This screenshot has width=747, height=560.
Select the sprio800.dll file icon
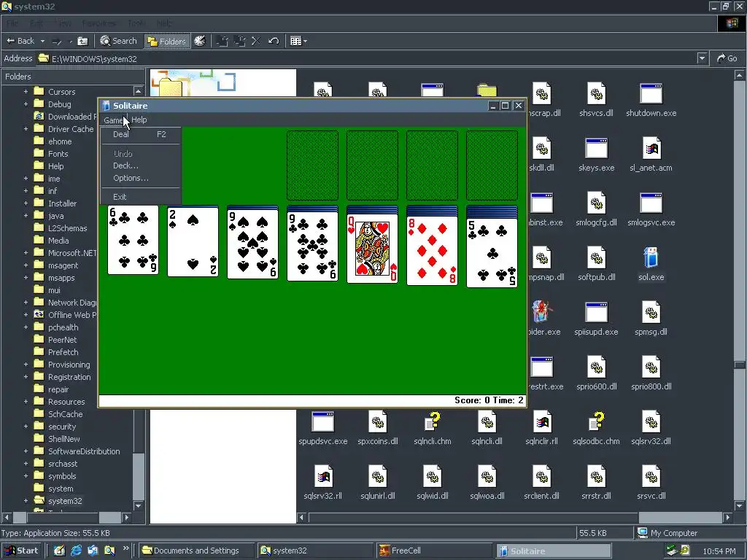pos(651,367)
